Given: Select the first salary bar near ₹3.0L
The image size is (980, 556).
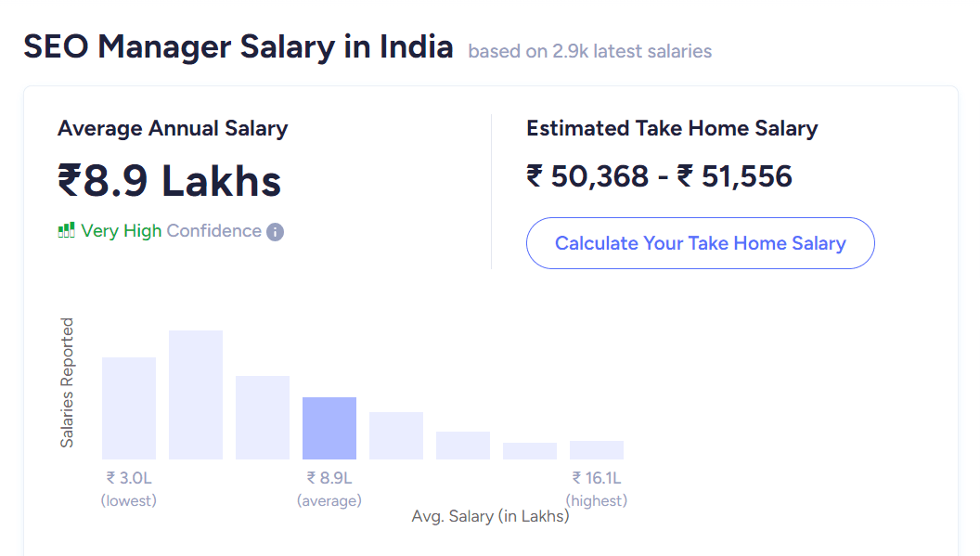Looking at the screenshot, I should (129, 407).
